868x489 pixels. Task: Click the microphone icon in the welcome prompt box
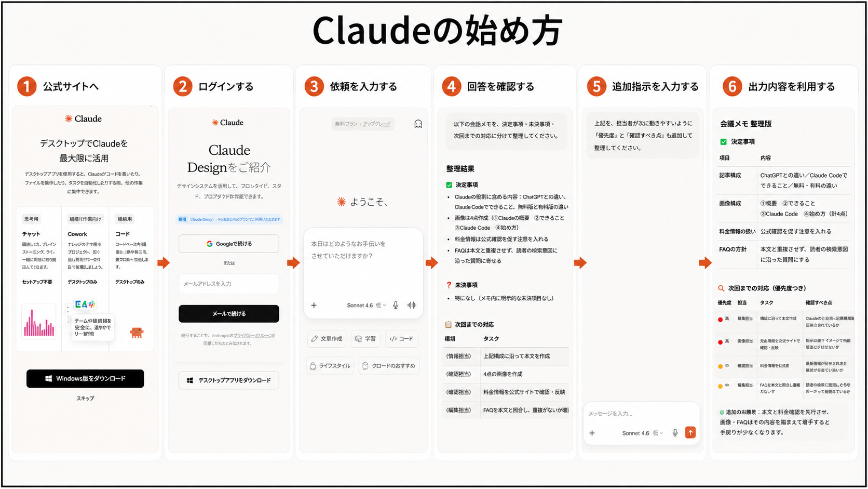click(x=396, y=305)
